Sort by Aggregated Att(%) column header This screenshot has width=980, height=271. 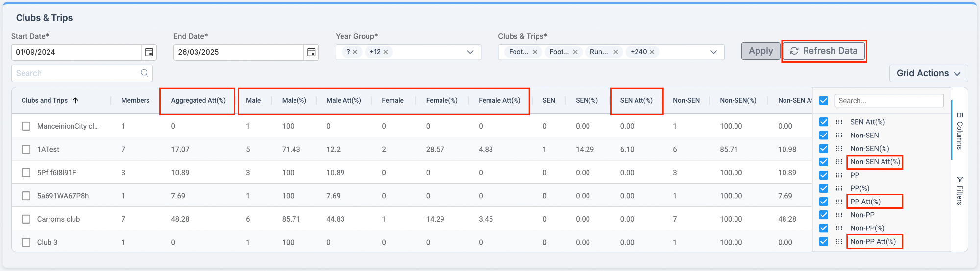point(198,100)
